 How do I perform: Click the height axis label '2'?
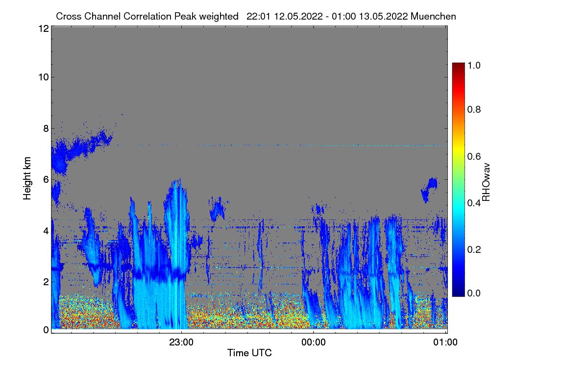click(x=45, y=282)
